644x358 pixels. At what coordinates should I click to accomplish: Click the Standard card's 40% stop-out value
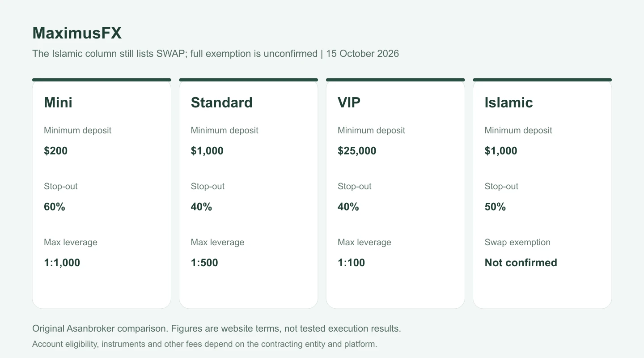point(201,207)
